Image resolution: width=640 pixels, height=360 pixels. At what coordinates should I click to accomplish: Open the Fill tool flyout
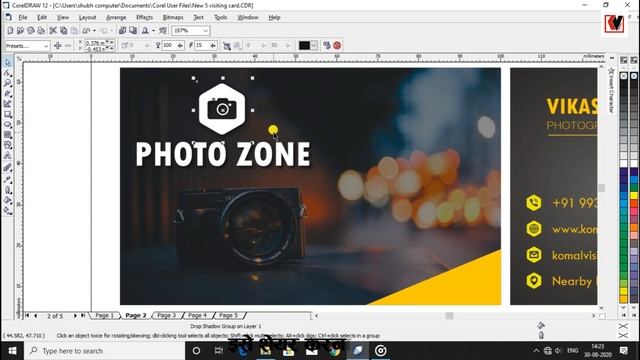7,200
